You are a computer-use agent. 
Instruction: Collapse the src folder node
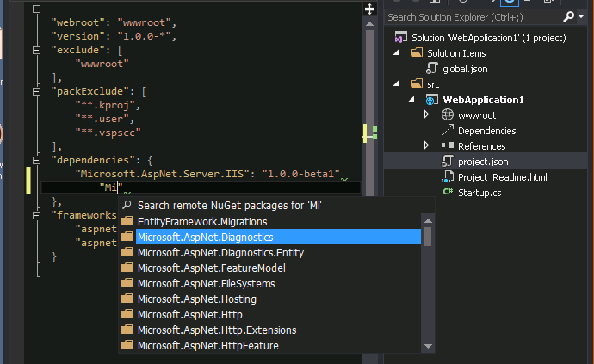tap(396, 84)
